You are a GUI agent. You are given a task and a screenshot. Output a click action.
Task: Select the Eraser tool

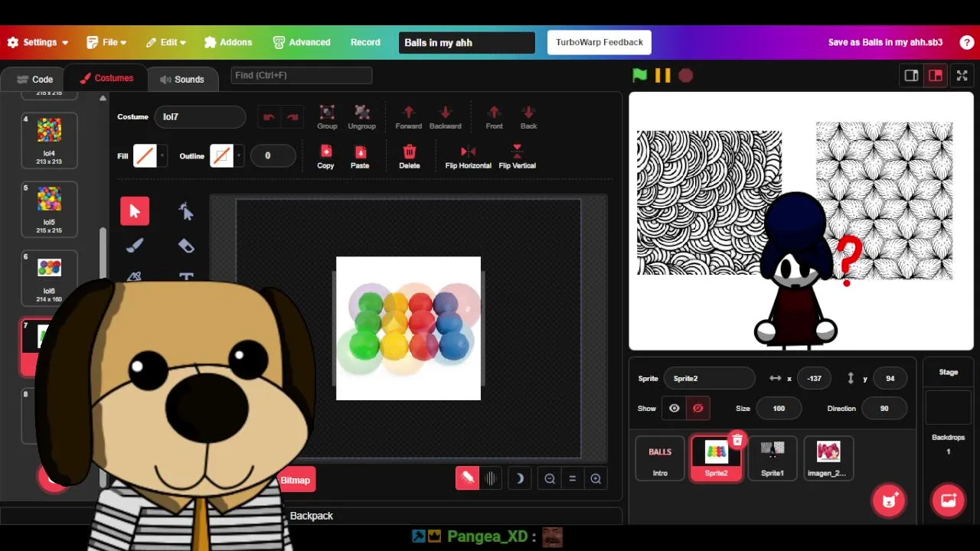pyautogui.click(x=186, y=246)
